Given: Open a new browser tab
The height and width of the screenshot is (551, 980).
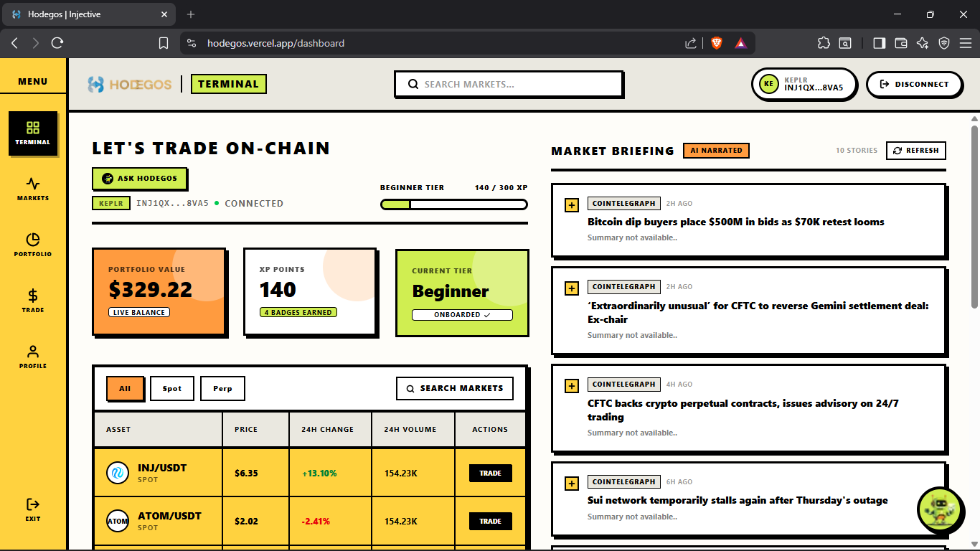Looking at the screenshot, I should tap(191, 14).
